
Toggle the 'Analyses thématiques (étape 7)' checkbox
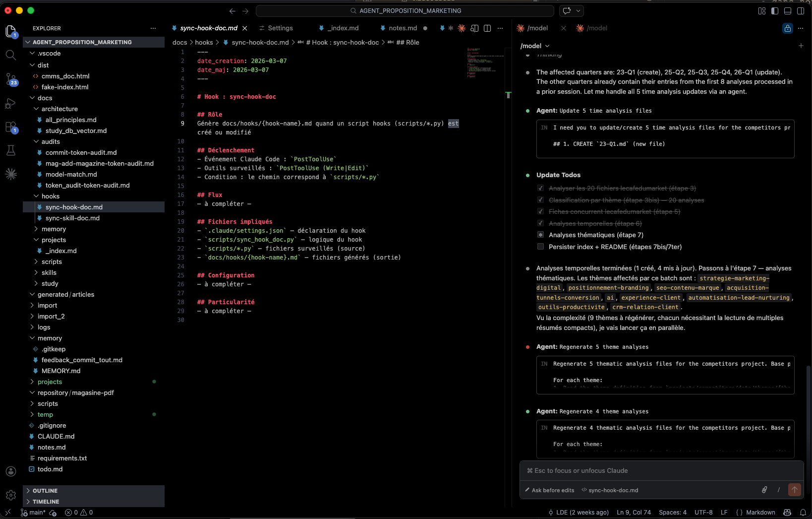tap(540, 235)
